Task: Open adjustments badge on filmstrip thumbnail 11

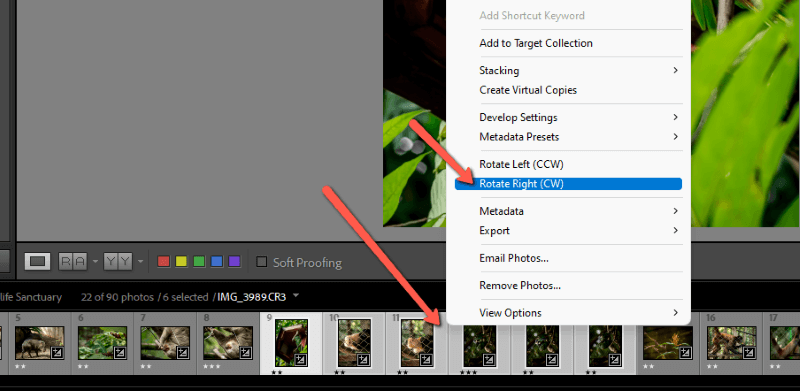Action: (x=427, y=359)
